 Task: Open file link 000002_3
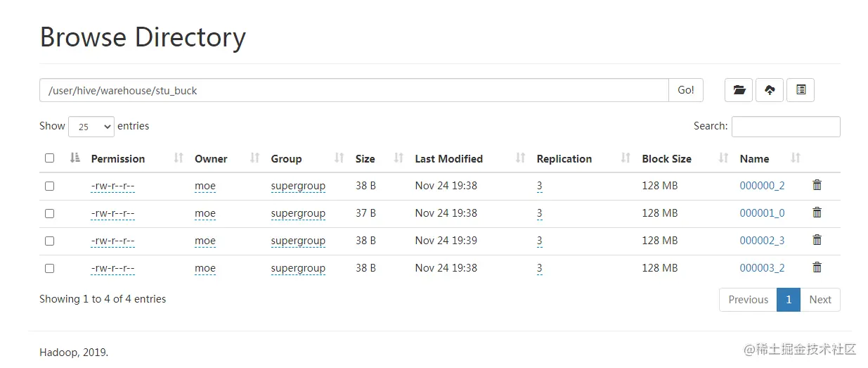click(x=762, y=241)
